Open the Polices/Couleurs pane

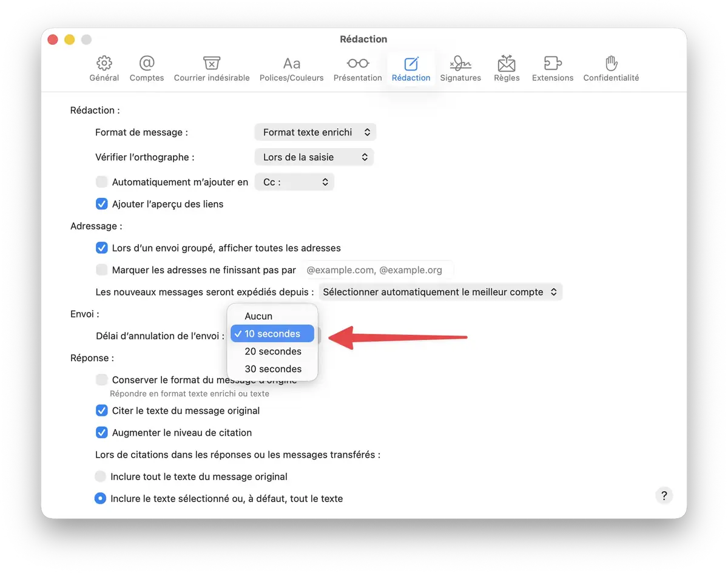point(291,68)
